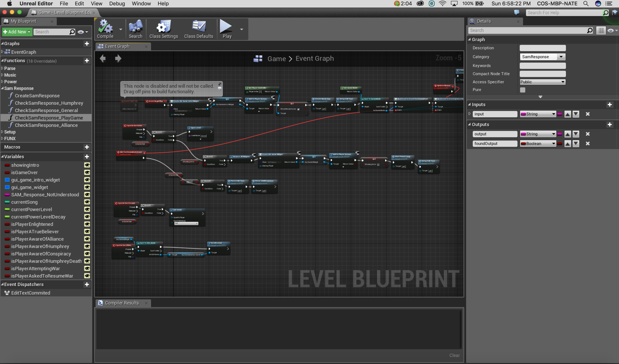Move the input parameter up
The height and width of the screenshot is (364, 619).
tap(567, 114)
